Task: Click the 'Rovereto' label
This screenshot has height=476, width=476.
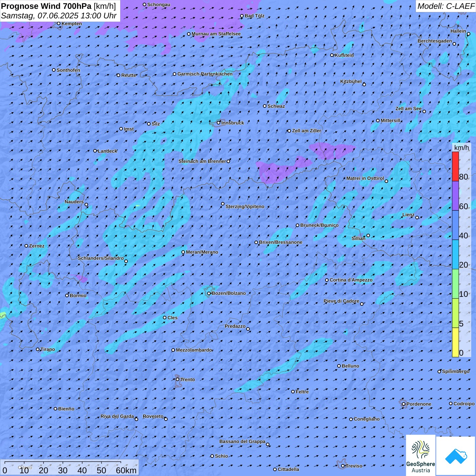Action: click(153, 416)
